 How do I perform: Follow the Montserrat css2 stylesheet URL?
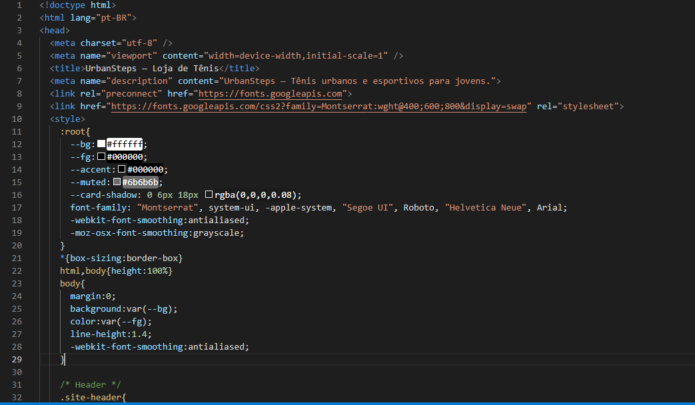tap(320, 106)
